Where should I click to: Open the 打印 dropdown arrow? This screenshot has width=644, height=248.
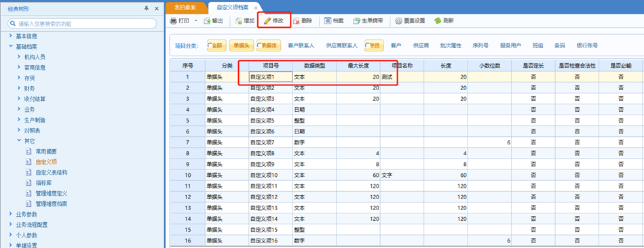pos(196,20)
